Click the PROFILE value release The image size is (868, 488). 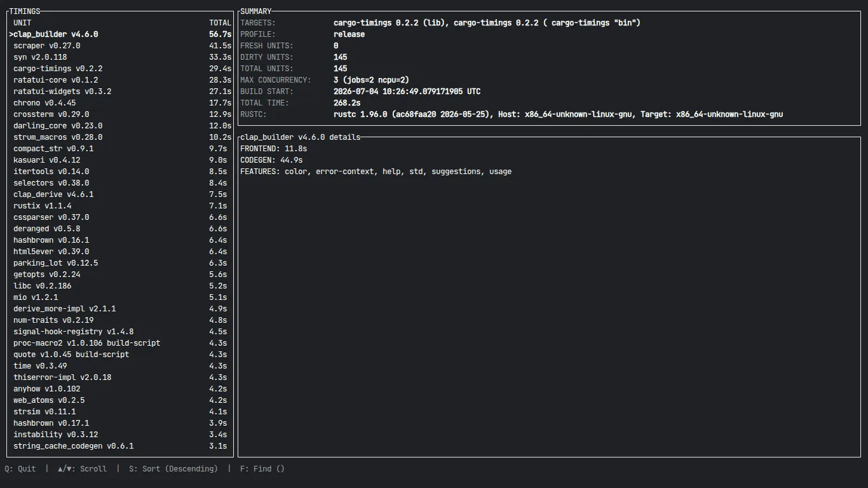(x=349, y=34)
